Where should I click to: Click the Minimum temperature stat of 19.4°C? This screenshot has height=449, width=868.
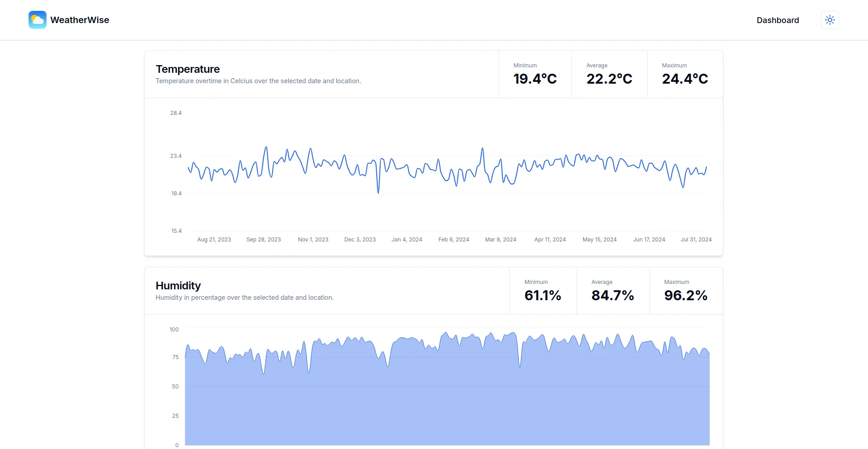(535, 78)
